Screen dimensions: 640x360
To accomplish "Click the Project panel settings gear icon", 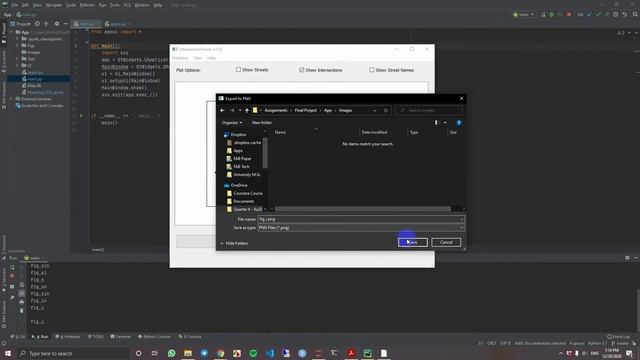I will [57, 24].
